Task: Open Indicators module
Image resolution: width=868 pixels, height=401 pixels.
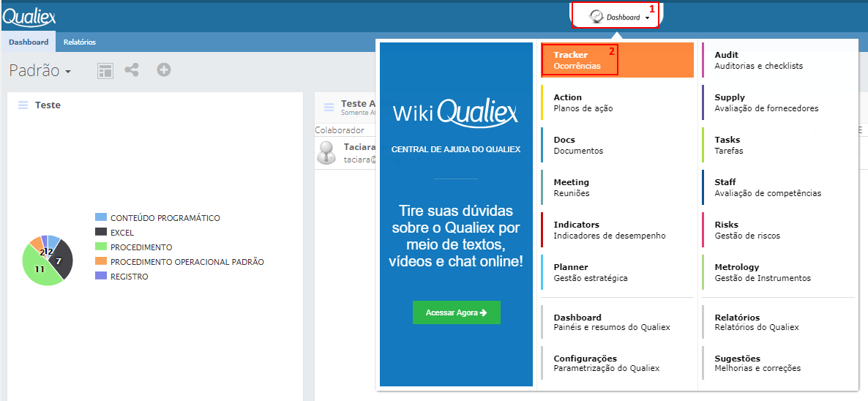Action: (617, 230)
